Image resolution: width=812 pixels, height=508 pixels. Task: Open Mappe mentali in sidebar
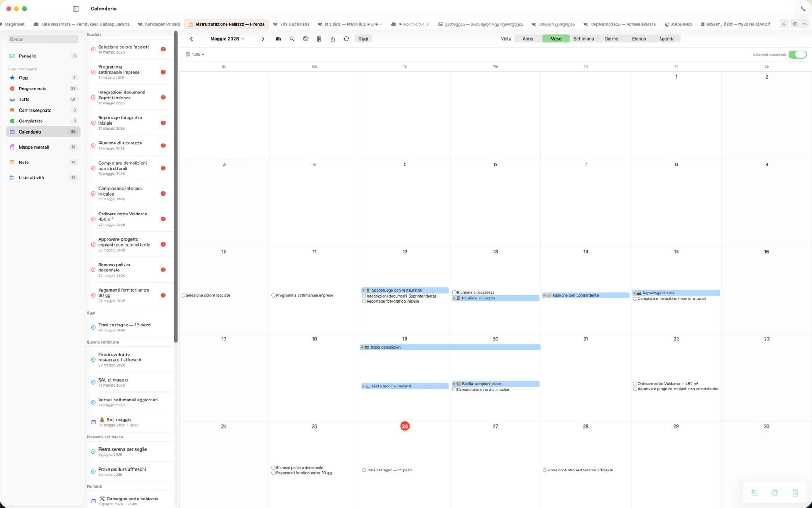pos(43,147)
